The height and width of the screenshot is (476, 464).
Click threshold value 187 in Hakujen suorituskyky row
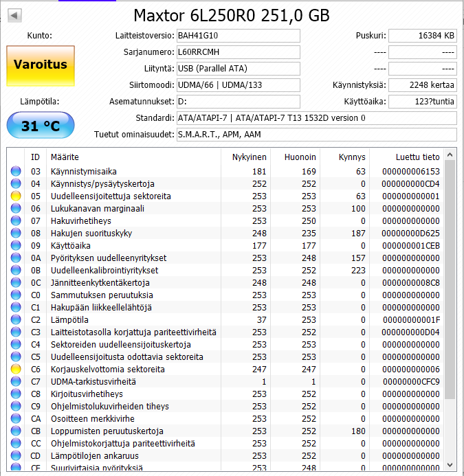tap(358, 233)
